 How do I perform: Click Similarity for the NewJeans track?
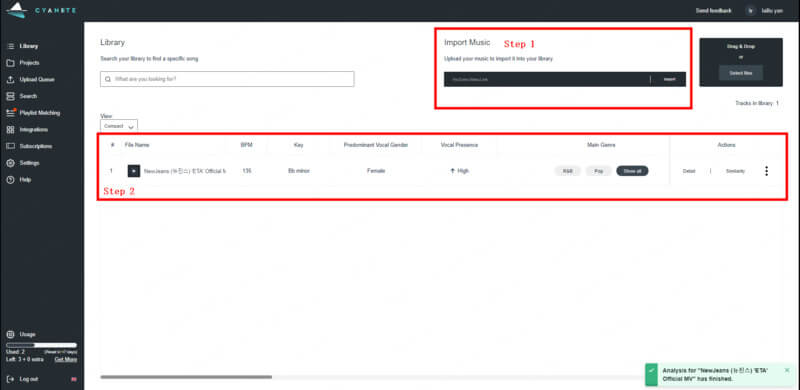735,171
